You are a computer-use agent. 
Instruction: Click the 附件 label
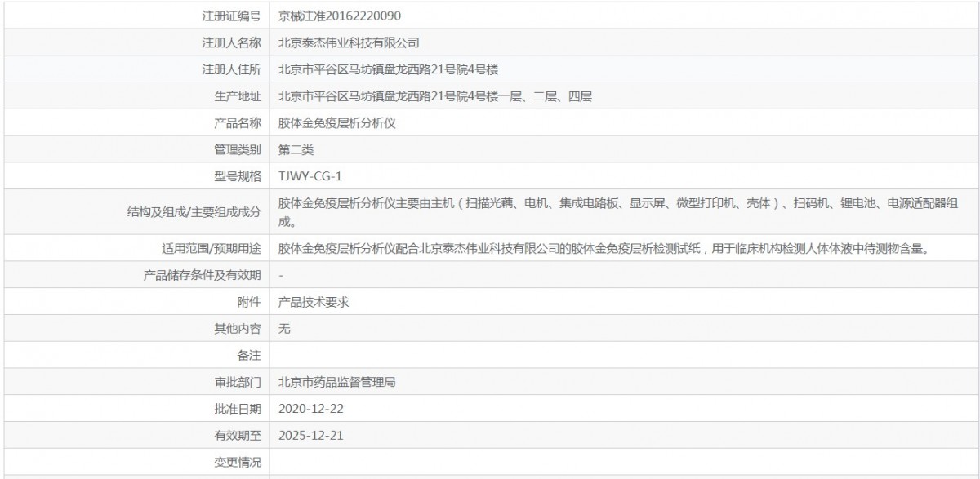pyautogui.click(x=249, y=302)
